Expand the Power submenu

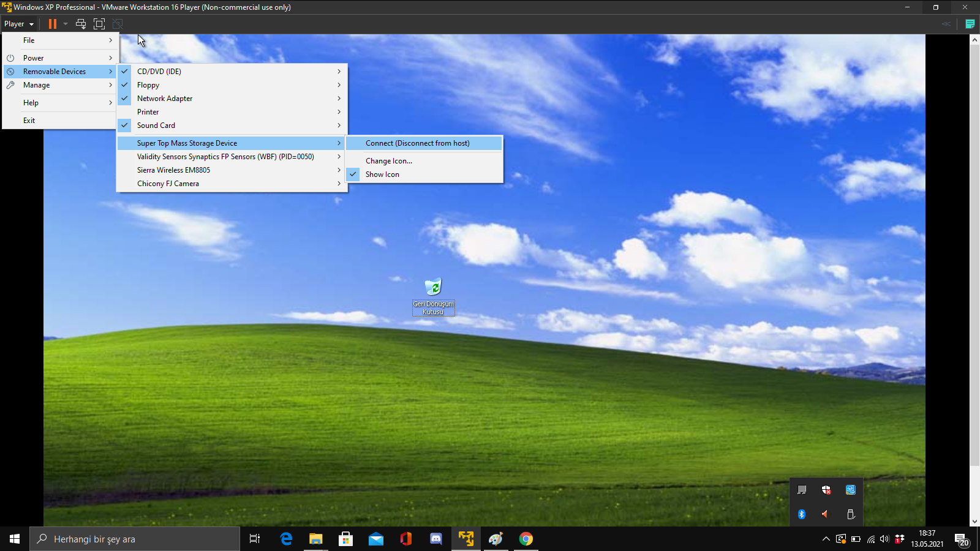(60, 58)
